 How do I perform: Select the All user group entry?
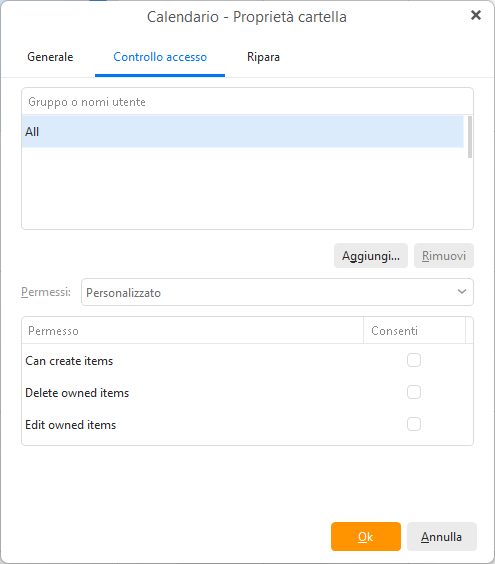242,132
